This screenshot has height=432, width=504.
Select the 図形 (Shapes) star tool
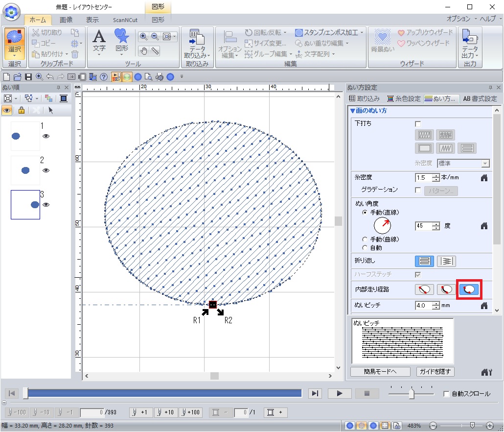point(121,38)
